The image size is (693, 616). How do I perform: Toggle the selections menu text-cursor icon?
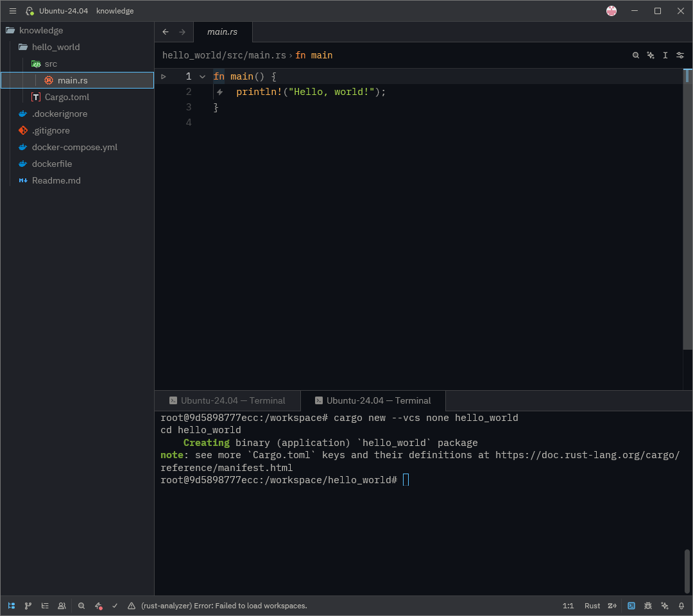(x=665, y=55)
